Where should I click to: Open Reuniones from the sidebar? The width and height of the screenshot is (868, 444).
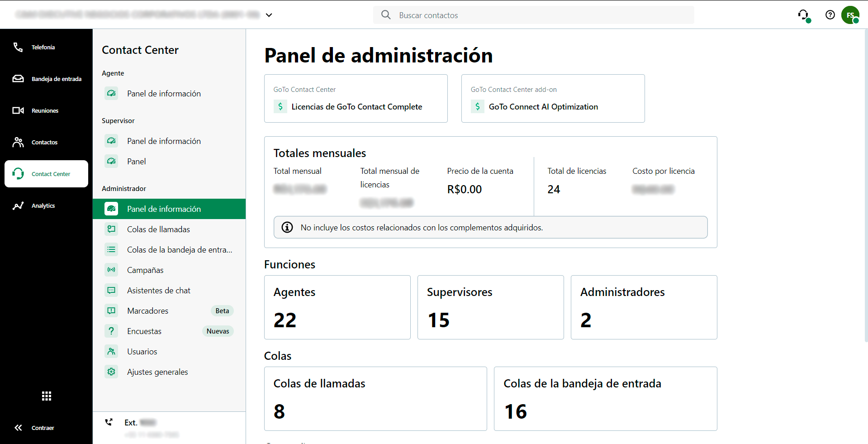coord(45,110)
